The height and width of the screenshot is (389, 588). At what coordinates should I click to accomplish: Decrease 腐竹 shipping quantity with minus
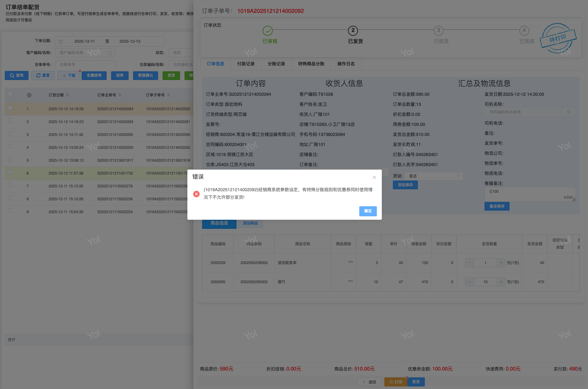[469, 282]
